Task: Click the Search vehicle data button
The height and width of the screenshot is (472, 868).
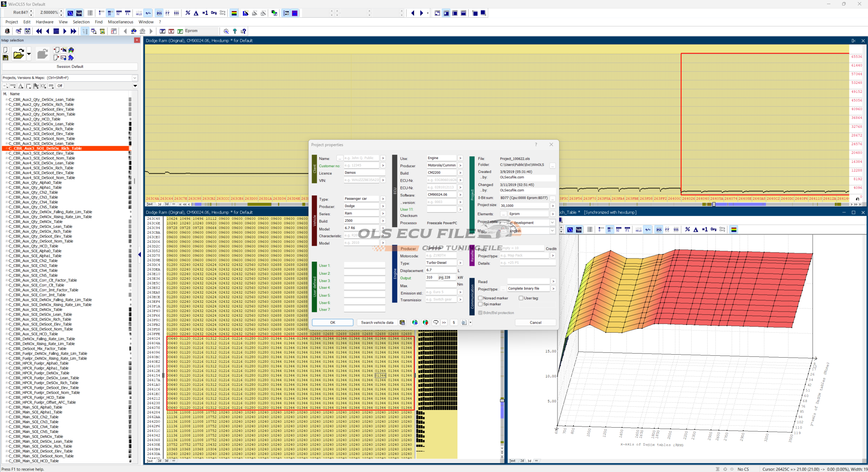Action: [x=377, y=322]
